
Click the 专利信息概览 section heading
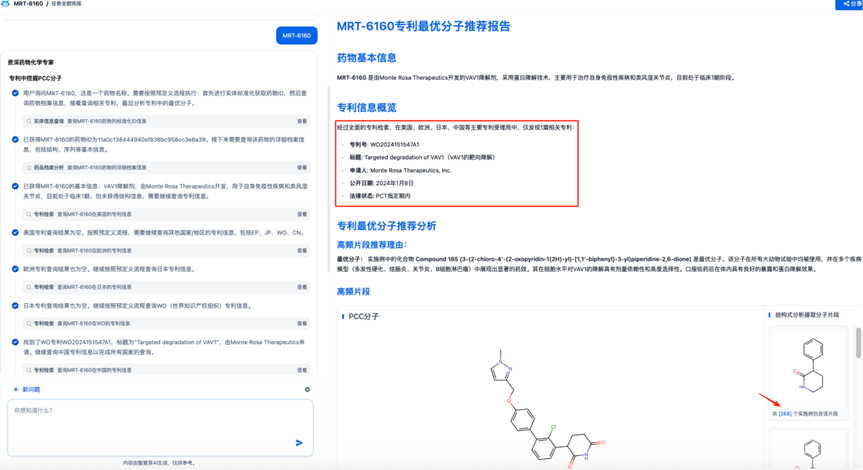click(367, 107)
